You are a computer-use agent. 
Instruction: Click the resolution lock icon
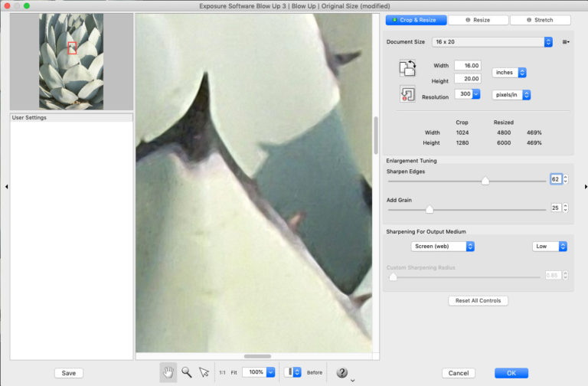coord(407,93)
